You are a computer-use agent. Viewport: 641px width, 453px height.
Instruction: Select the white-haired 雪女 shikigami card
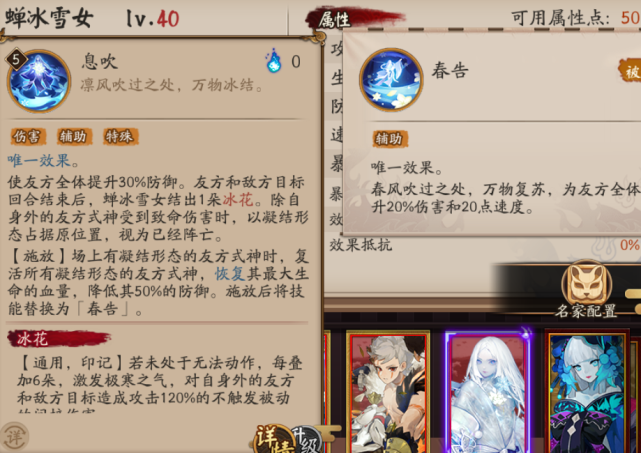coord(488,392)
